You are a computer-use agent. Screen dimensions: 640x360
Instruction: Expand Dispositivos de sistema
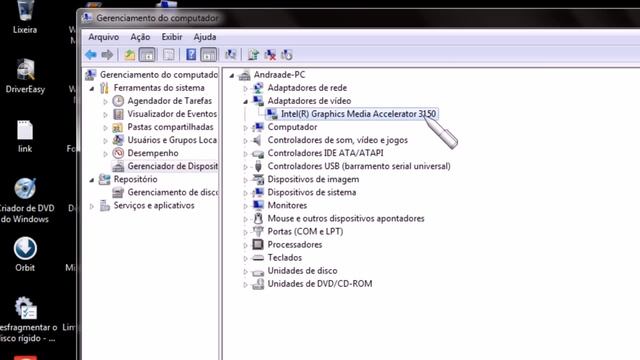pos(245,193)
